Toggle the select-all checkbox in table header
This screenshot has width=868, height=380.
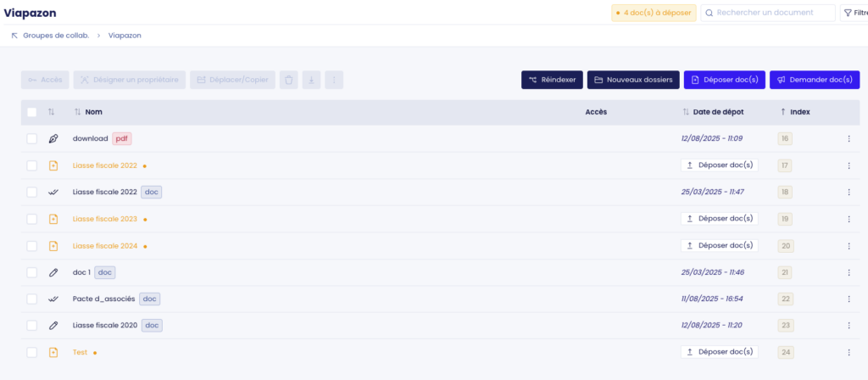pos(31,112)
